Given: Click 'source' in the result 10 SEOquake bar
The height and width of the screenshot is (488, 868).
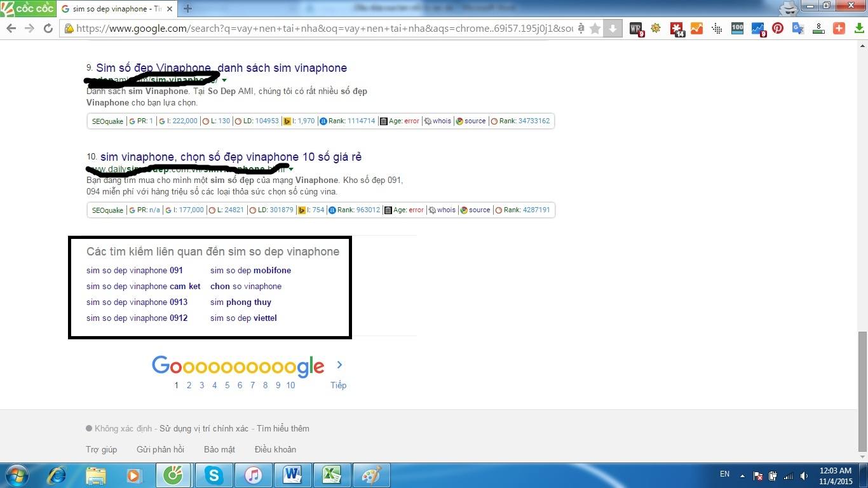Looking at the screenshot, I should 480,210.
